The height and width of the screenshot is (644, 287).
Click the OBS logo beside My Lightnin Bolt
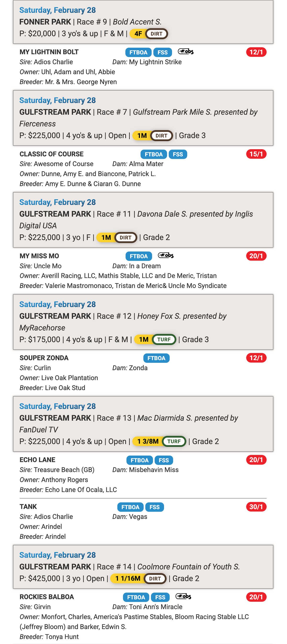[185, 52]
